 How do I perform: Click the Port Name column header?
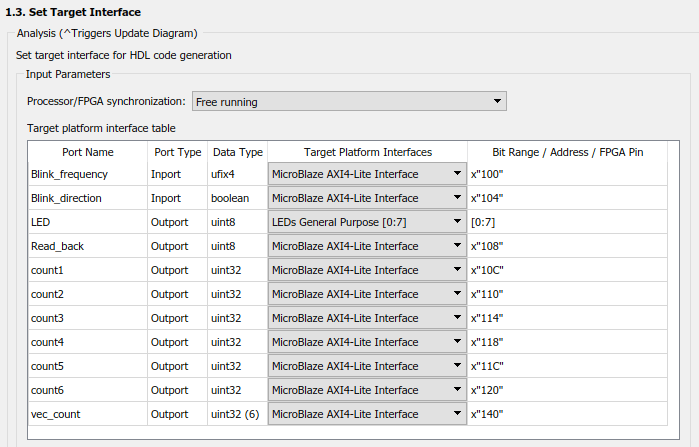pos(87,152)
